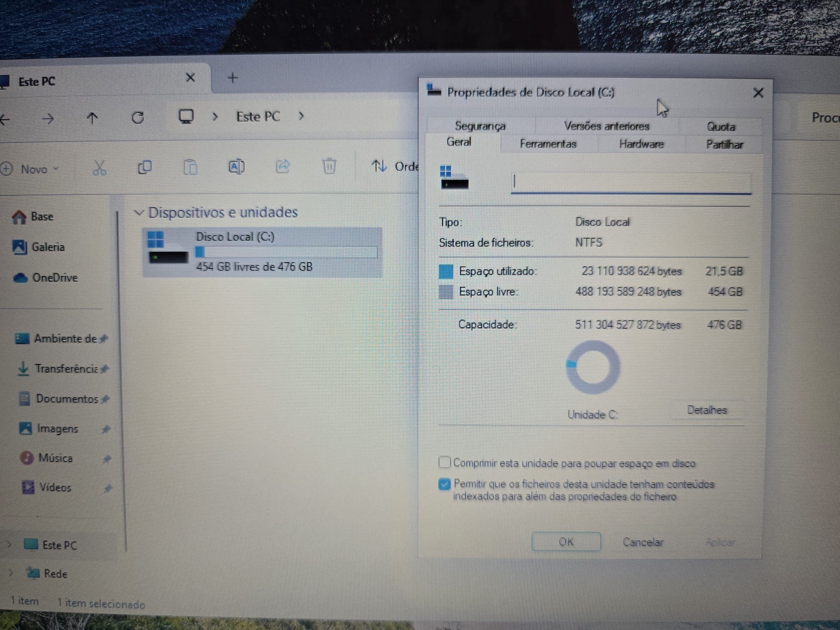Viewport: 840px width, 630px height.
Task: Click the Copy icon in toolbar
Action: tap(145, 167)
